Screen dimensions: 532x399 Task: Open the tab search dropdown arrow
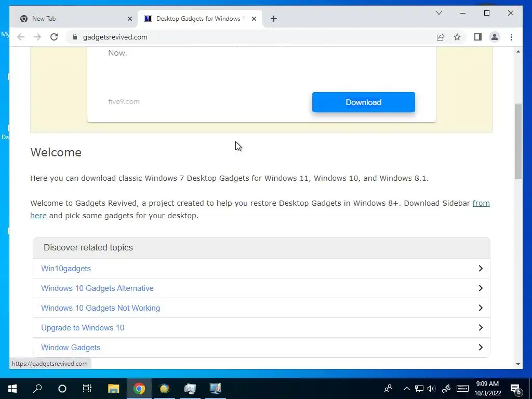(x=438, y=13)
